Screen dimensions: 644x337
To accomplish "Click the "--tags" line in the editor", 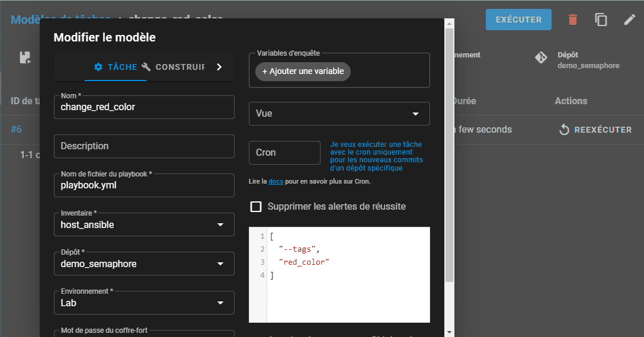I will [299, 249].
